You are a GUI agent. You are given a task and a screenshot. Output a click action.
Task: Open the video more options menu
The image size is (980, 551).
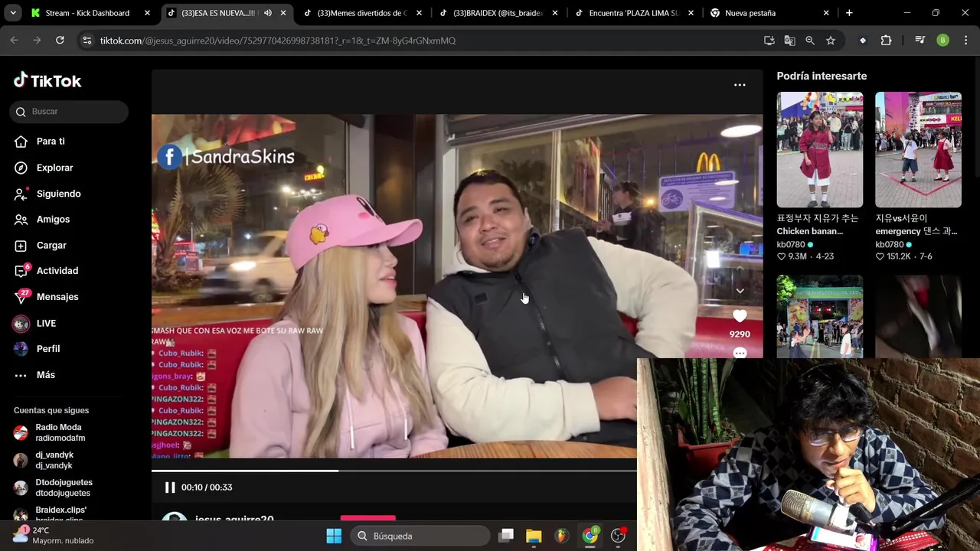(x=740, y=85)
